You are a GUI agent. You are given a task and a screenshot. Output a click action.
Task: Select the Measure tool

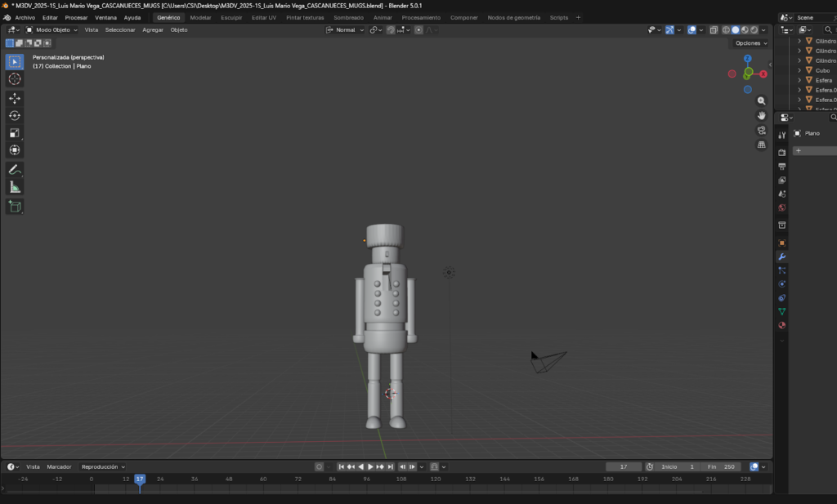pyautogui.click(x=15, y=187)
